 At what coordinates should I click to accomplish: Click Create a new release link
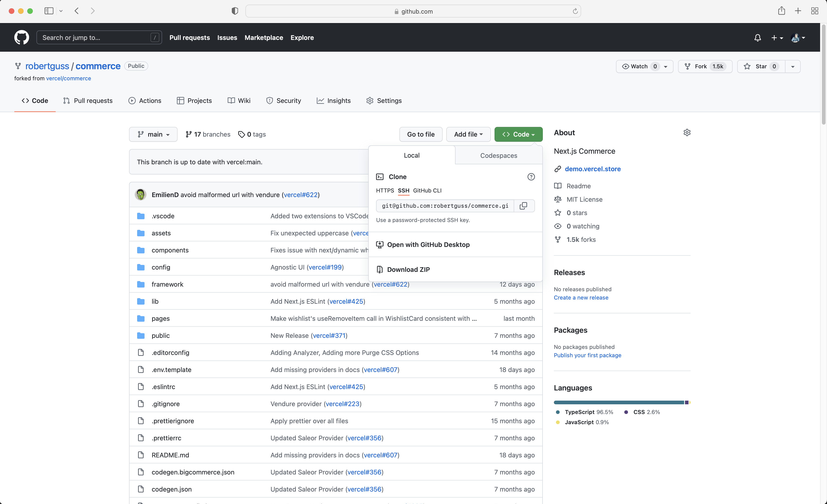pyautogui.click(x=581, y=297)
